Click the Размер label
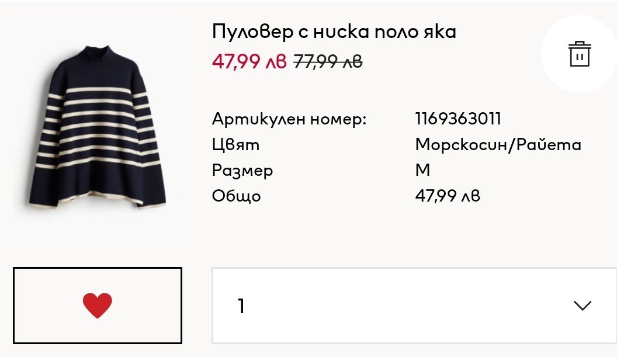This screenshot has width=617, height=364. point(242,170)
